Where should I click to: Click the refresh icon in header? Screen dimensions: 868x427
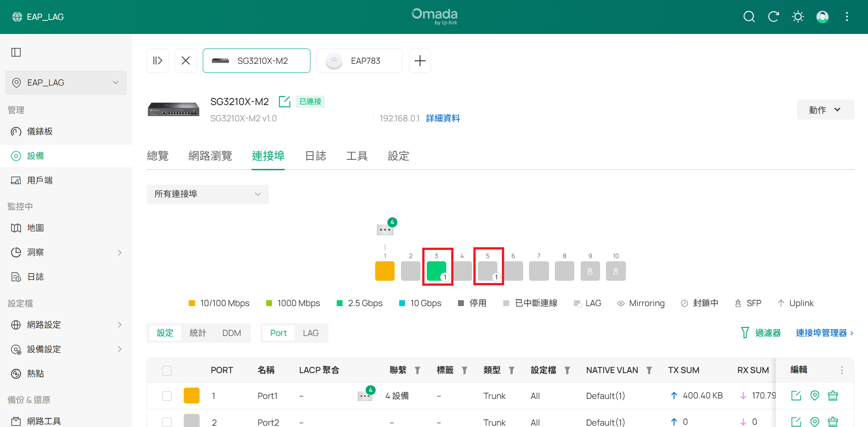click(x=773, y=17)
